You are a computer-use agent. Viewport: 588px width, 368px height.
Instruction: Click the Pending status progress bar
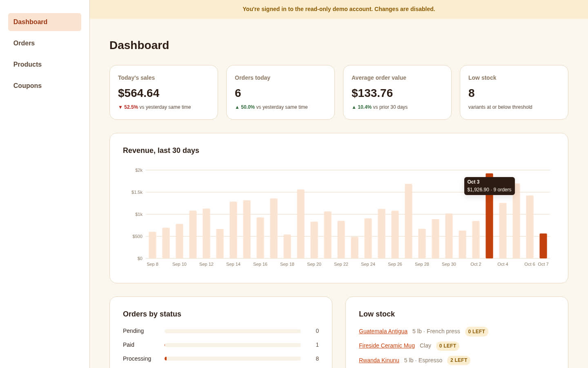point(232,331)
